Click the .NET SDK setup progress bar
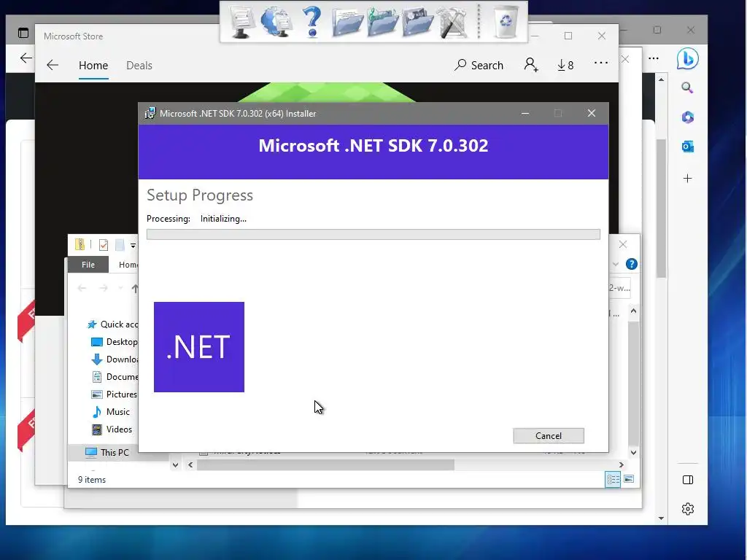747x560 pixels. [373, 234]
